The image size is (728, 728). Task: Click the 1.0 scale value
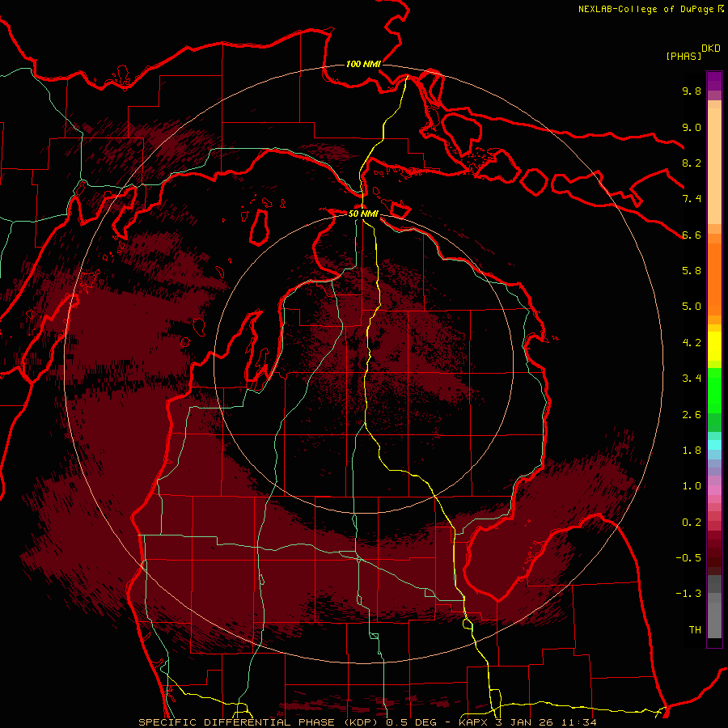pos(692,486)
